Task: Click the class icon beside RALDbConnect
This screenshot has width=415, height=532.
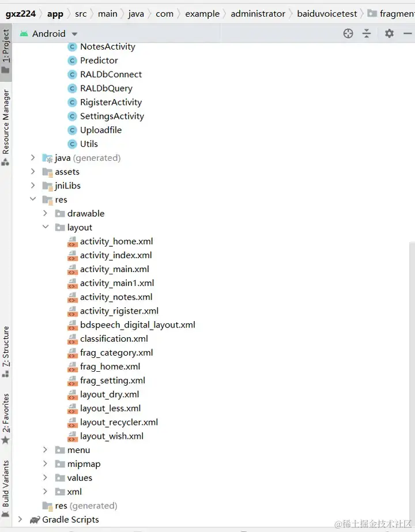Action: 72,74
